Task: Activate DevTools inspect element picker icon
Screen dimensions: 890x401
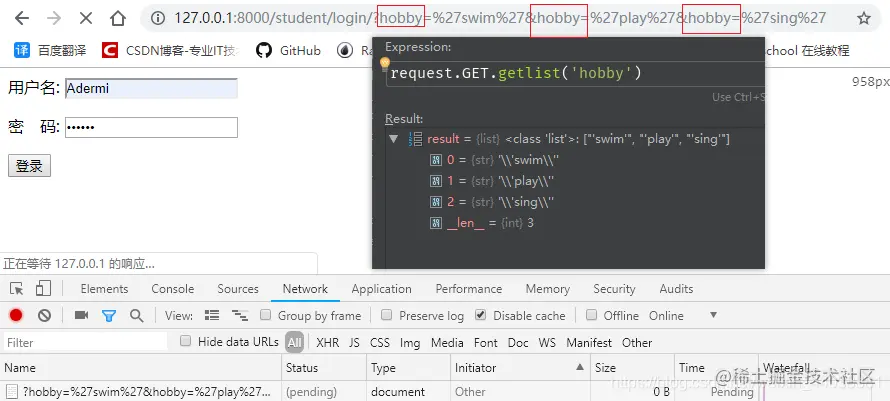Action: (17, 289)
